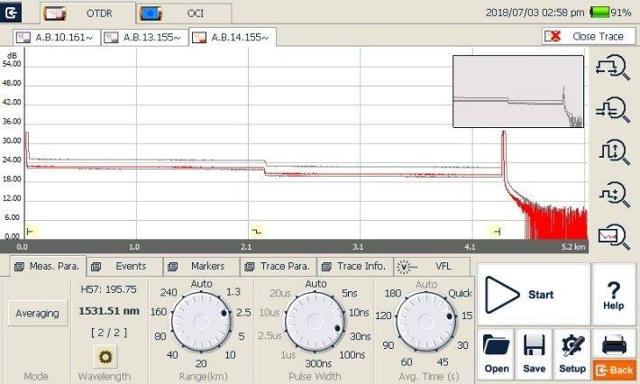Set Range dial to 5 km
This screenshot has width=640, height=384.
click(241, 336)
